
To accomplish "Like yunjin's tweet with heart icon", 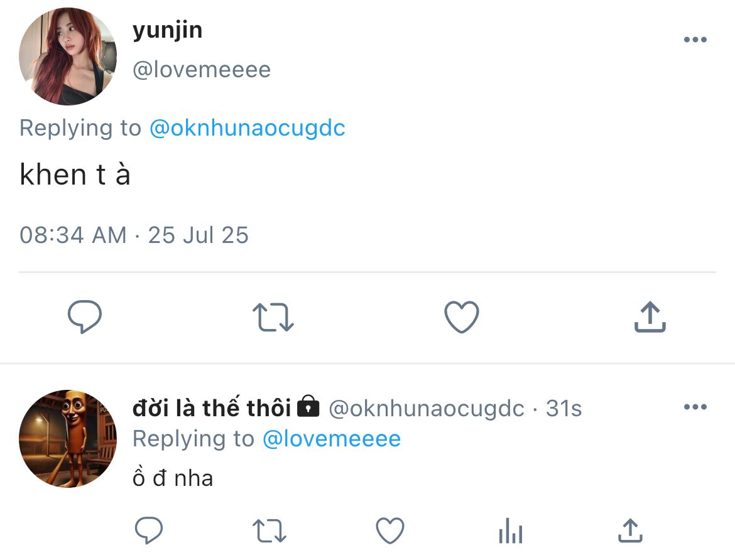I will point(462,317).
